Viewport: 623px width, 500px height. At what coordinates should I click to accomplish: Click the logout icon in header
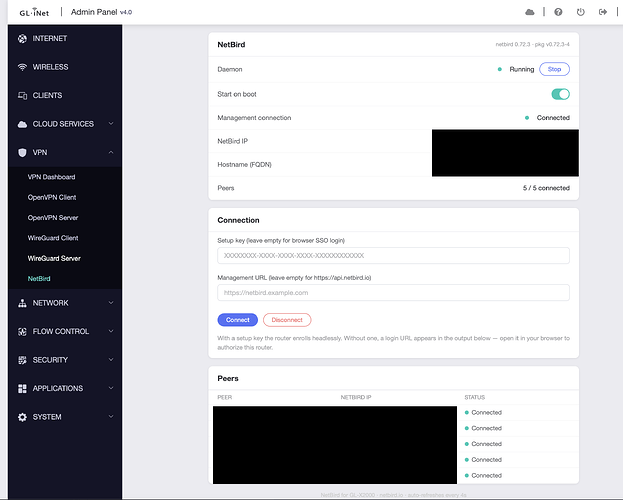click(603, 12)
